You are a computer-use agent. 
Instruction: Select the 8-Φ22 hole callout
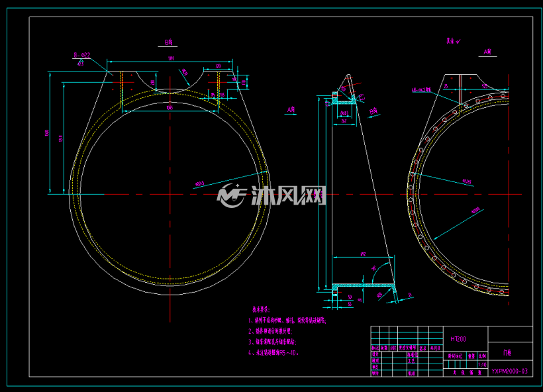tap(81, 55)
